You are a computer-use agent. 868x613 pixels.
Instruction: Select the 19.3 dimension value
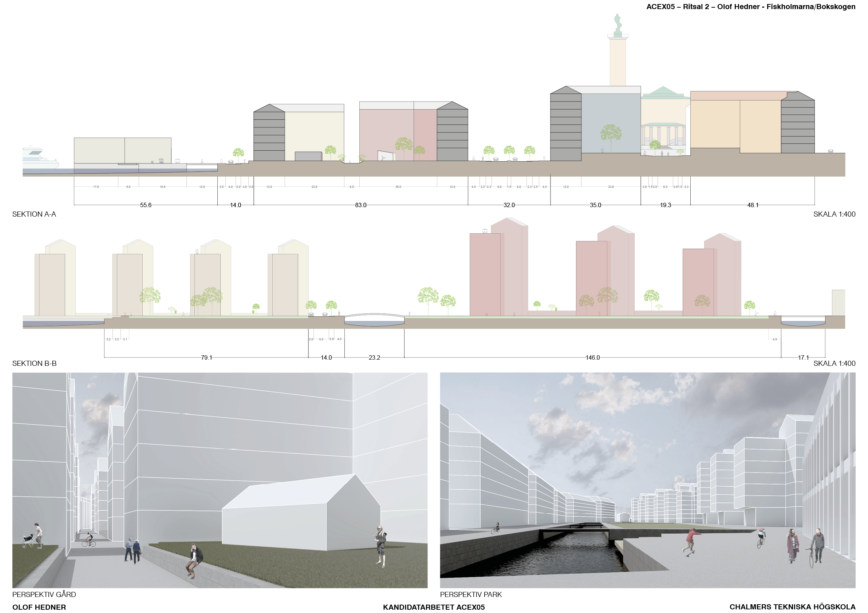(665, 205)
